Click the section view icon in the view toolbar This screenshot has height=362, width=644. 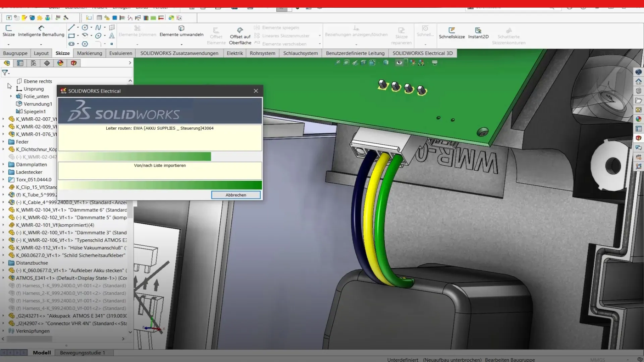(363, 63)
